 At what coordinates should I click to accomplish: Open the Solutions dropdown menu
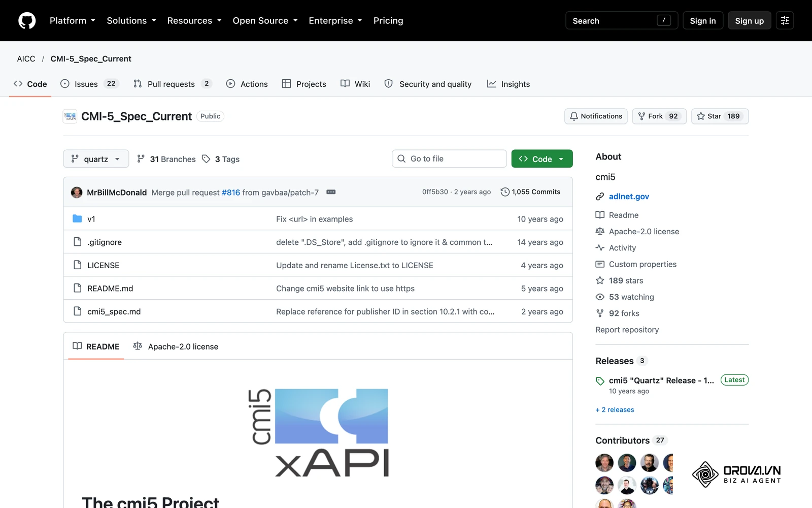[131, 21]
